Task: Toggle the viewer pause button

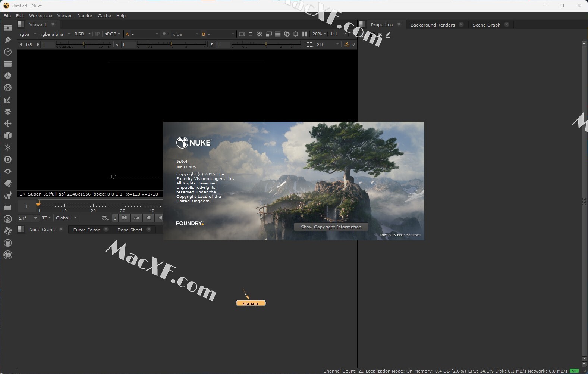Action: (305, 34)
